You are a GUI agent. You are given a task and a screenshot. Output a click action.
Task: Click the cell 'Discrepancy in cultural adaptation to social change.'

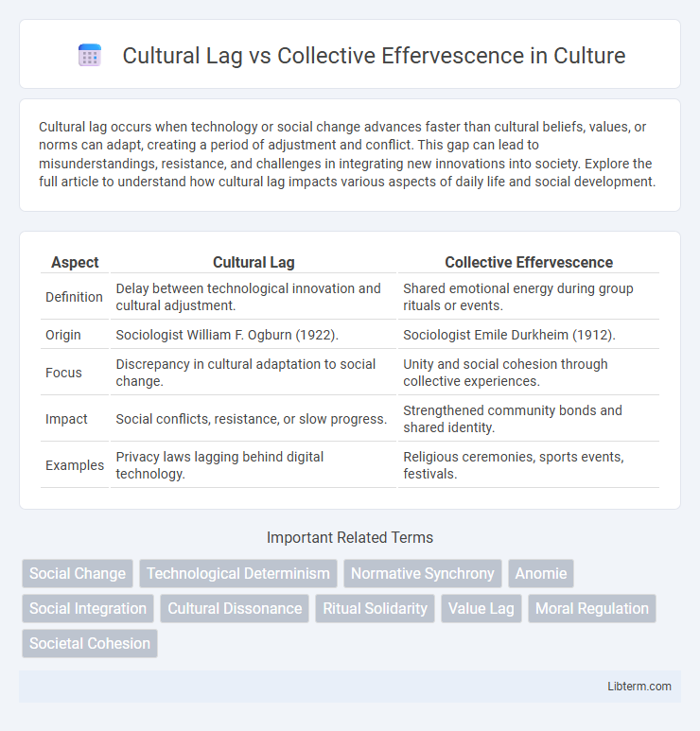(x=254, y=373)
